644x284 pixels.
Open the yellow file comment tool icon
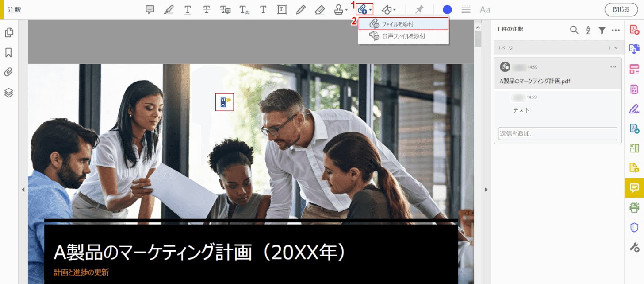pyautogui.click(x=634, y=167)
